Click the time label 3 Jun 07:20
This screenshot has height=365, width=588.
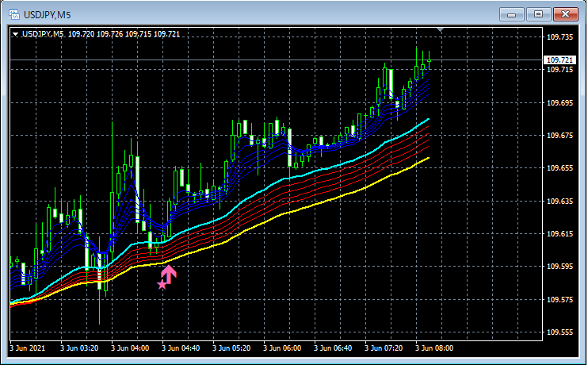point(384,348)
